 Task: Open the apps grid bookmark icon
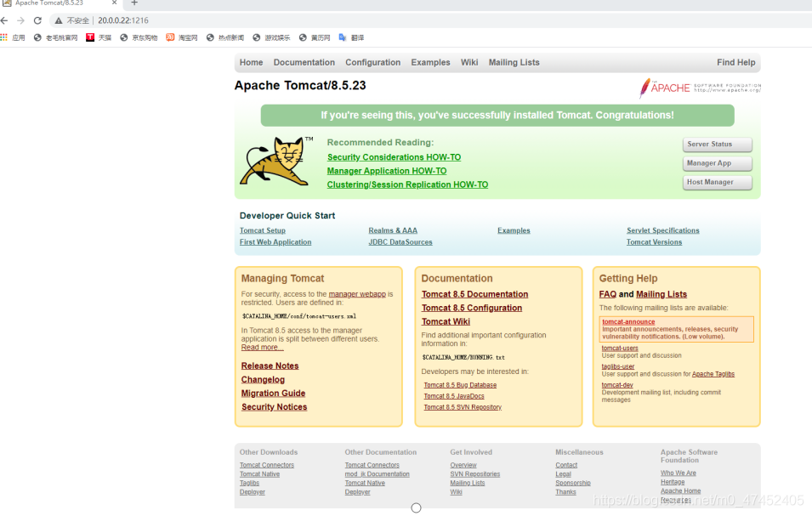(4, 37)
